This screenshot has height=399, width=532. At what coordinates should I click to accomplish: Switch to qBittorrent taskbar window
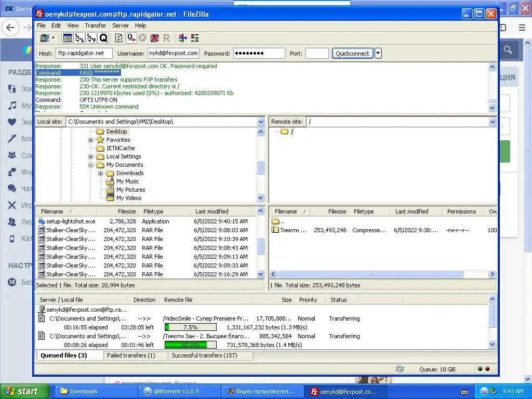click(x=179, y=392)
